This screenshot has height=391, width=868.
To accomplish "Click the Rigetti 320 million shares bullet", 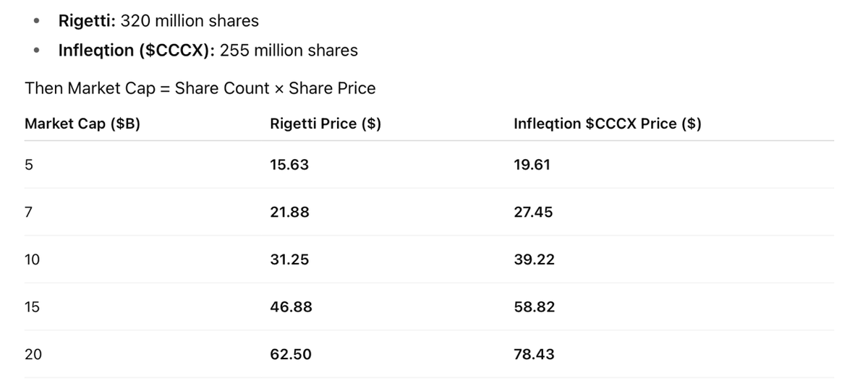I will (x=158, y=21).
